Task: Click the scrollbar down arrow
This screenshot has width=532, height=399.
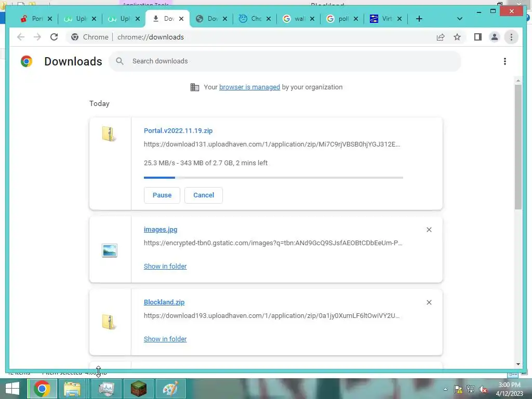Action: coord(518,364)
